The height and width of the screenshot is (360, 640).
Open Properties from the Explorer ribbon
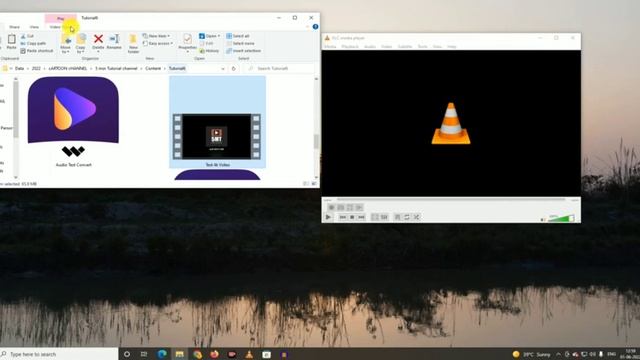click(x=187, y=42)
